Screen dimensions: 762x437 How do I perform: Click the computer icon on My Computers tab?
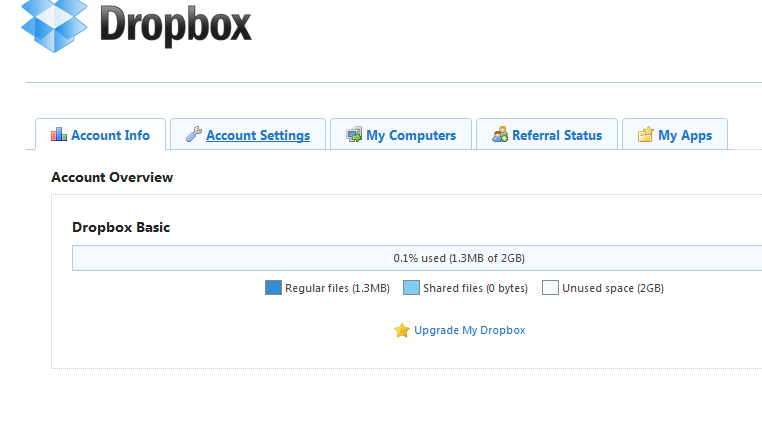[354, 134]
